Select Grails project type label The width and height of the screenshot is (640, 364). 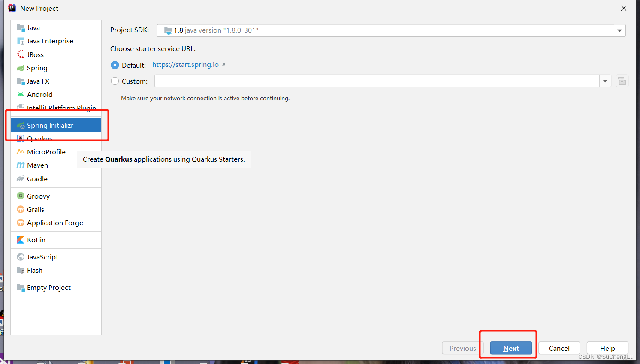pos(36,209)
